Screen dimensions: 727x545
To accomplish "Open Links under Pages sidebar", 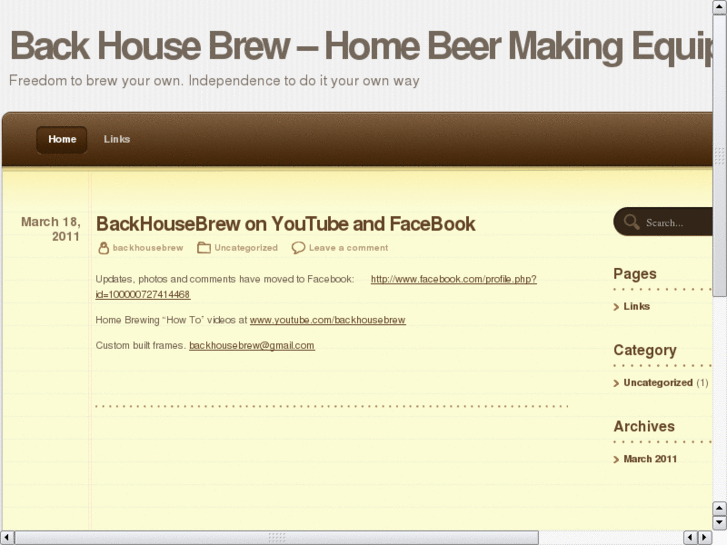I will click(x=637, y=307).
